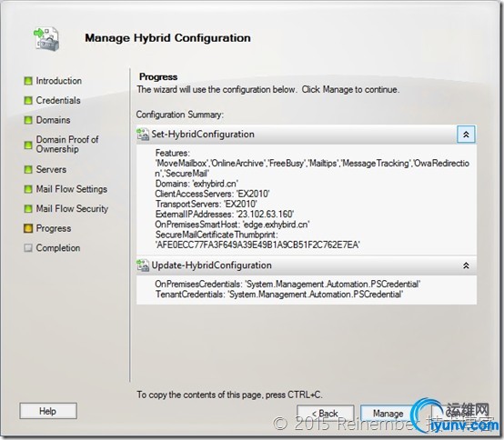Click the bold Progress page heading
The width and height of the screenshot is (504, 440).
click(158, 77)
